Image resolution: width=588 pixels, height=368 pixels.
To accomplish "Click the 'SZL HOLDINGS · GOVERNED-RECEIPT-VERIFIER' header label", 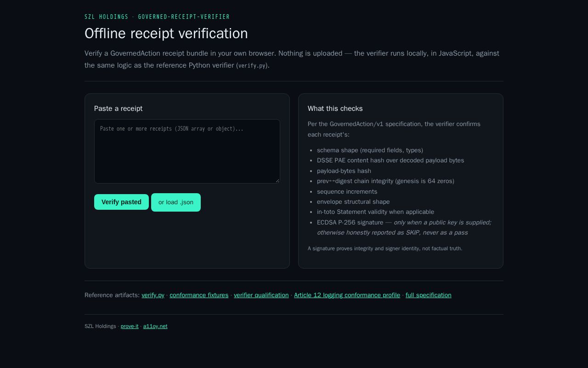I will click(x=157, y=17).
